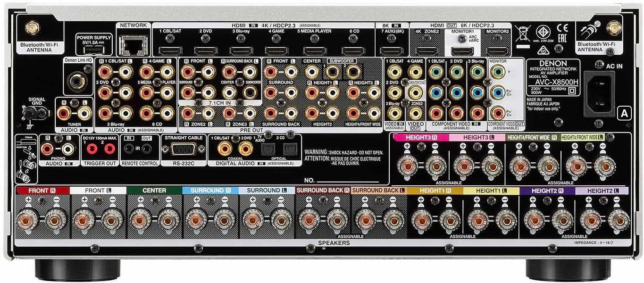This screenshot has height=283, width=644.
Task: Click the green component MONITOR Y output
Action: 497,72
